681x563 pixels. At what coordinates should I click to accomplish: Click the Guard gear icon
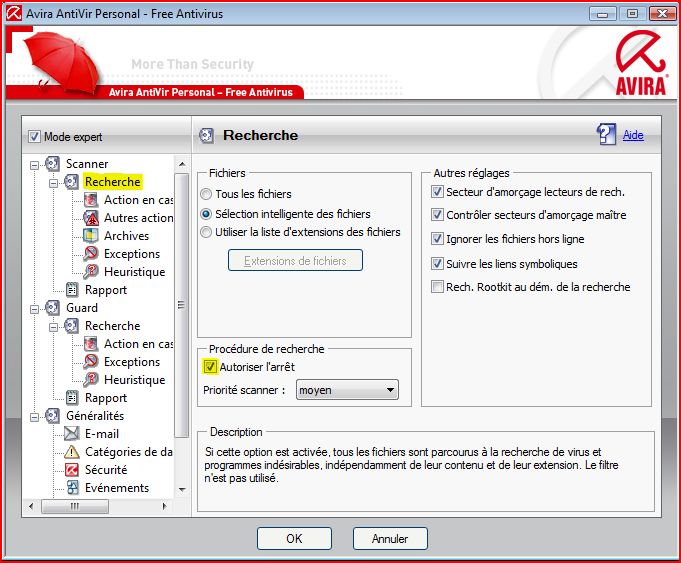pos(52,308)
